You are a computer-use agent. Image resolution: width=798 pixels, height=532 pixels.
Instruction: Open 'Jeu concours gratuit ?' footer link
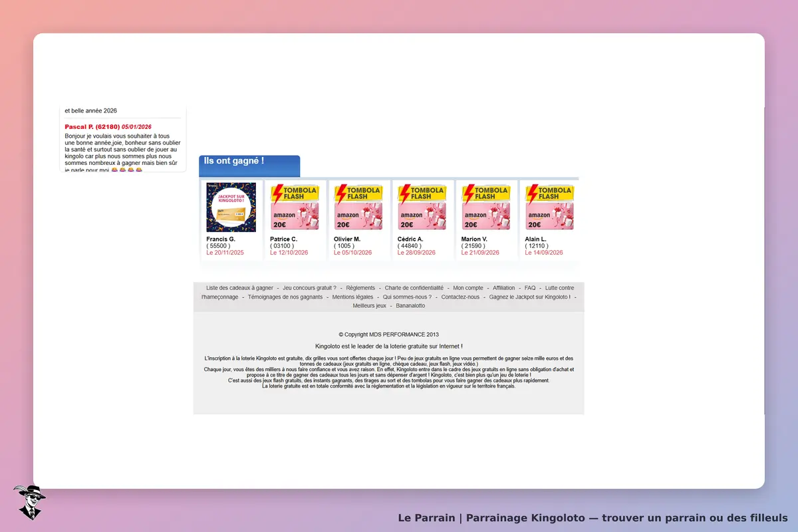click(x=309, y=288)
